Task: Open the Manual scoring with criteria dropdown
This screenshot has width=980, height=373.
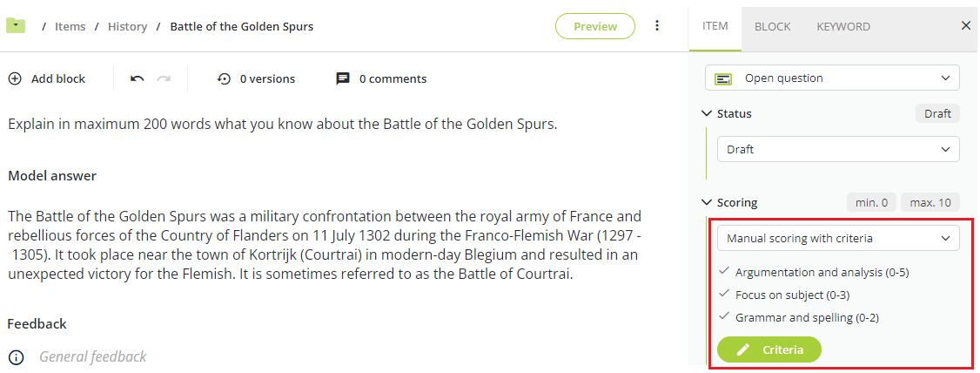Action: click(x=838, y=239)
